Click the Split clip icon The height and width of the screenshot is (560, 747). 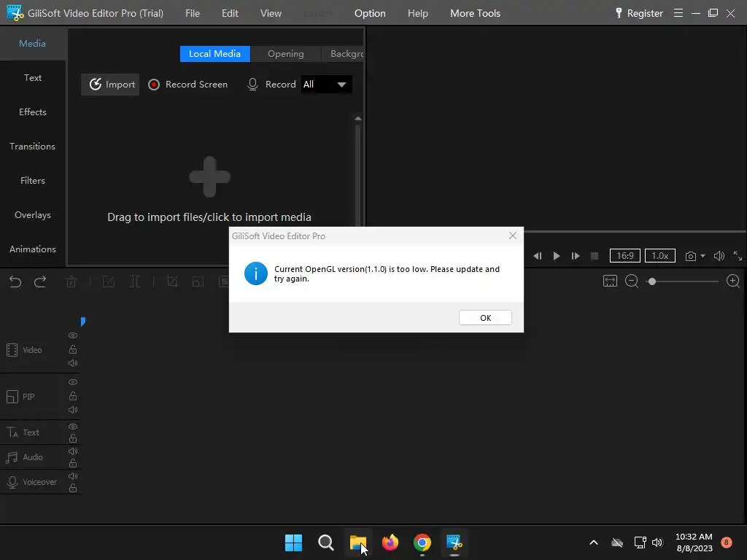point(135,282)
